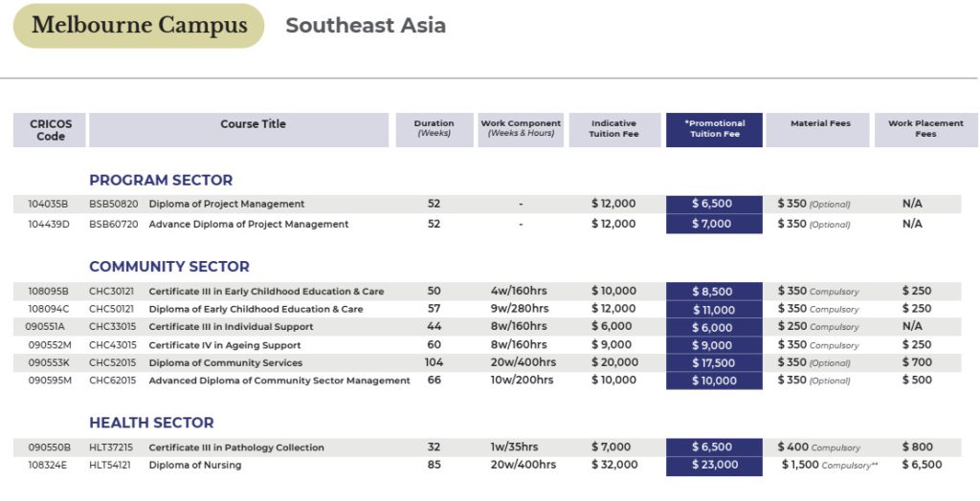Click the $23,000 promotional fee cell
This screenshot has width=980, height=501.
tap(714, 466)
